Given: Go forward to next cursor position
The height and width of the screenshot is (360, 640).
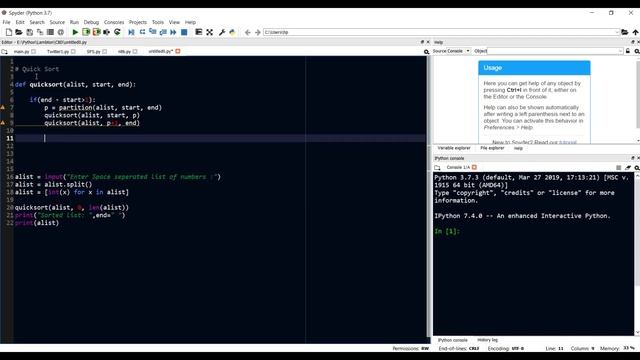Looking at the screenshot, I should coord(258,32).
